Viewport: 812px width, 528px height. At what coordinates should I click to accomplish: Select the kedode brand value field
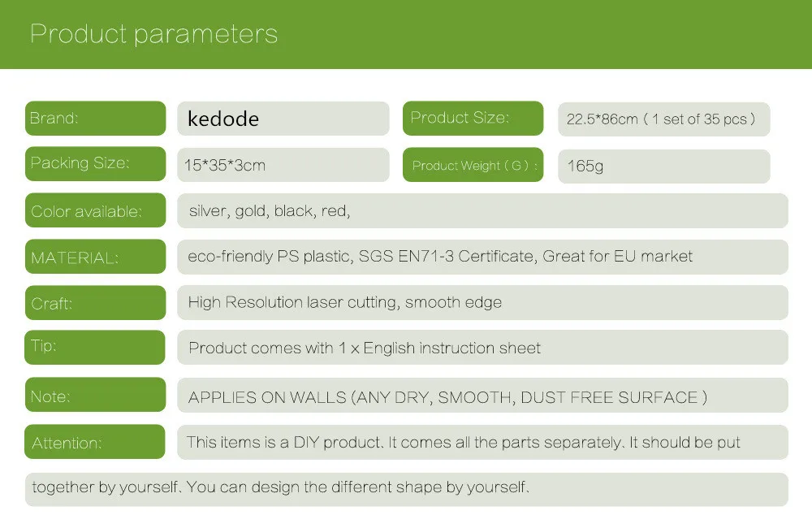[283, 119]
